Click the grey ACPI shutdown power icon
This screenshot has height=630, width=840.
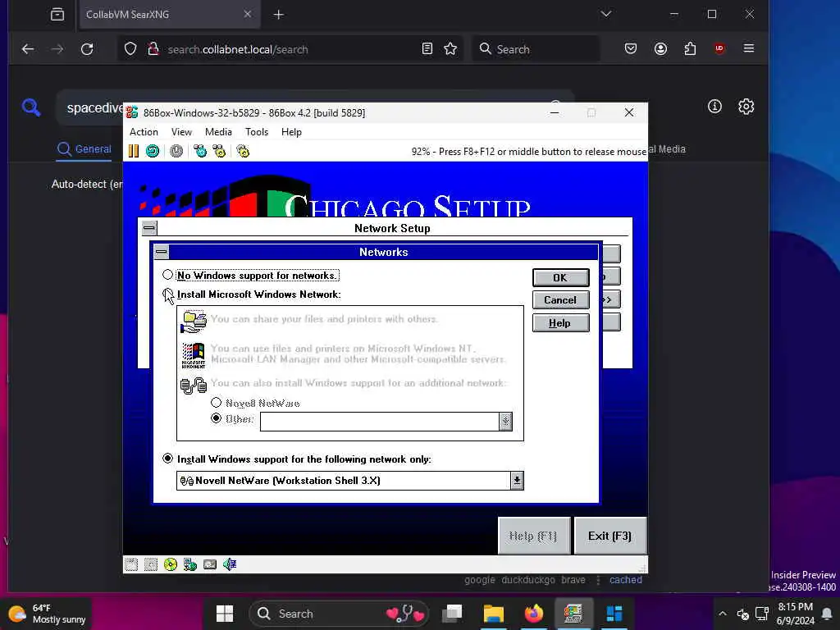click(x=176, y=151)
